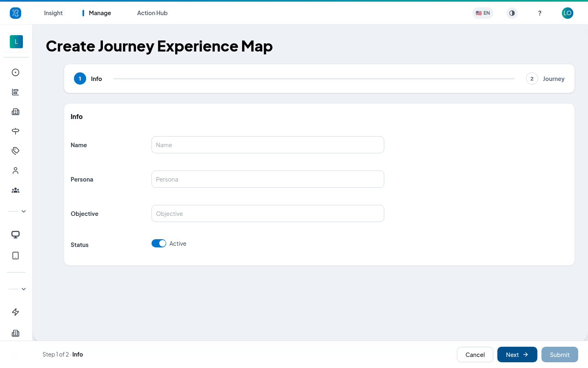Select the Manage menu
This screenshot has width=588, height=368.
pos(100,13)
